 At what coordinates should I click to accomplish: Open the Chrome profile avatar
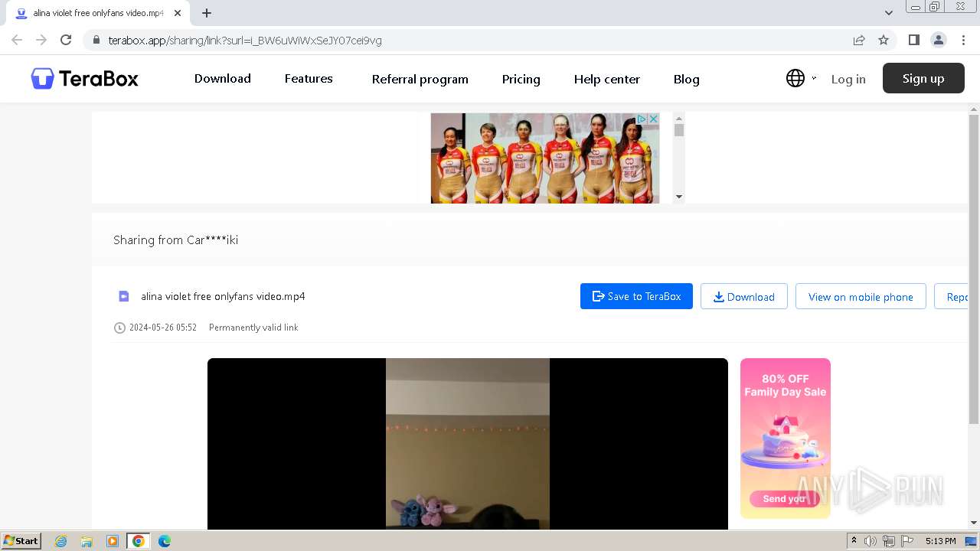point(938,40)
